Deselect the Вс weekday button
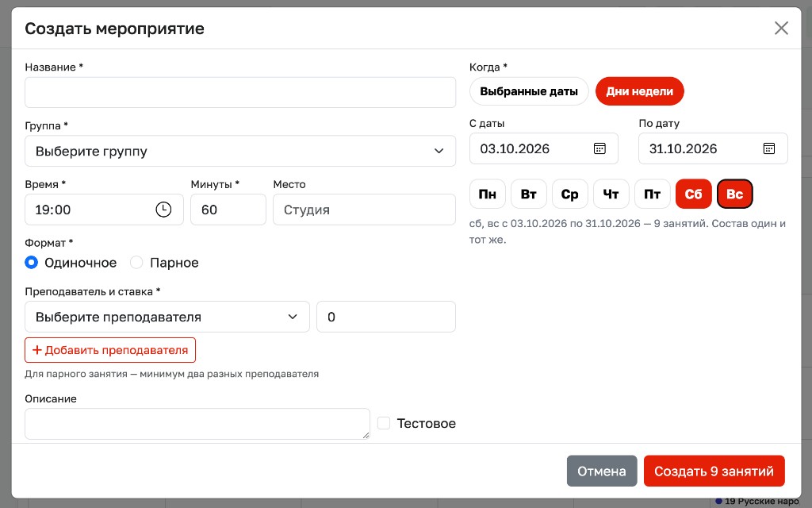 735,194
